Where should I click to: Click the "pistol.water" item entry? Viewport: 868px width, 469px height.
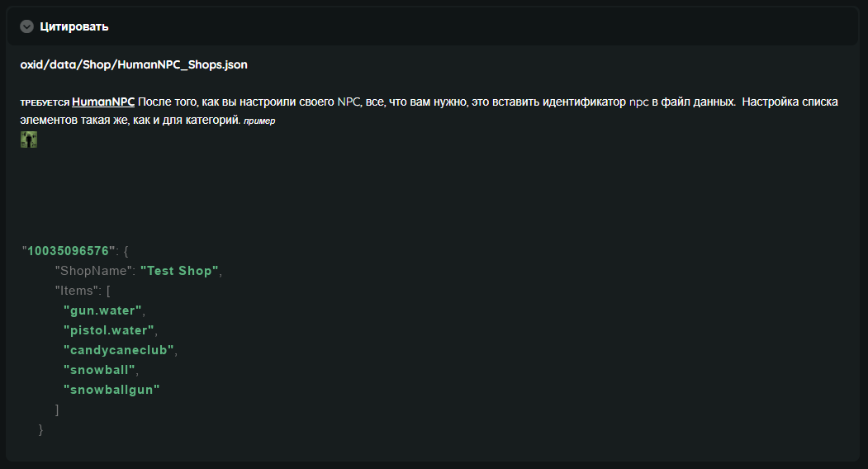[x=109, y=330]
